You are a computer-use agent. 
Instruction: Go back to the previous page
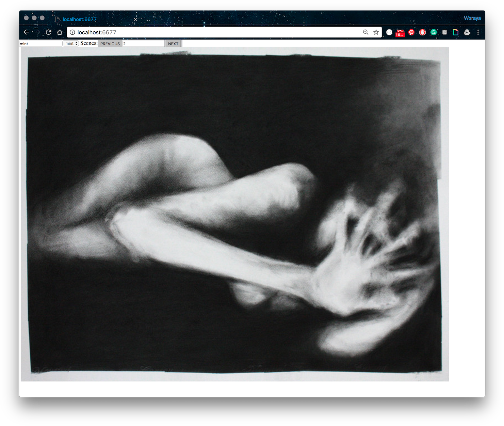coord(26,32)
